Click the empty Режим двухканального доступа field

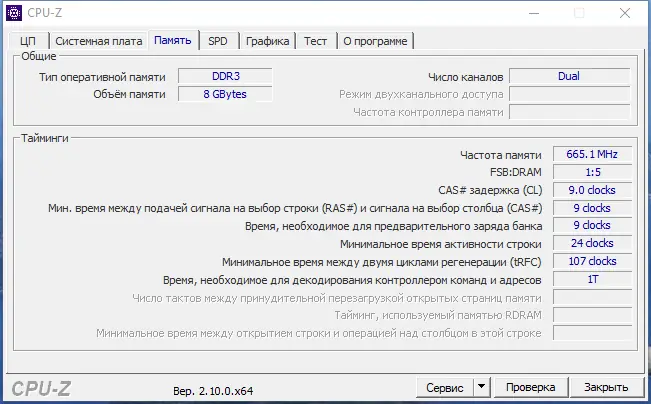coord(569,94)
